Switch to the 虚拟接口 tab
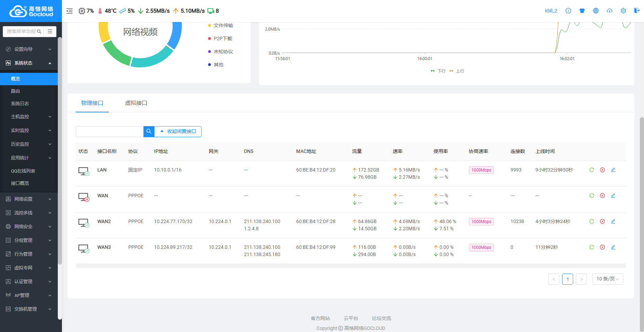 tap(136, 103)
